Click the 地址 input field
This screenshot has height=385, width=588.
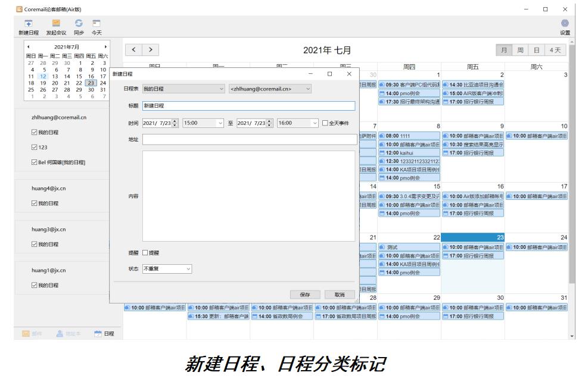[x=248, y=139]
